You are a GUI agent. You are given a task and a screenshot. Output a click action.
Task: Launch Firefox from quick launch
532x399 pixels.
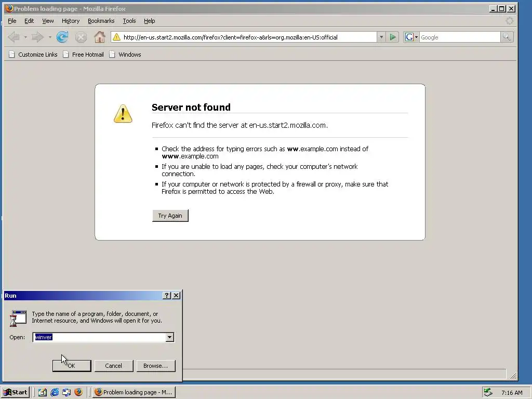[x=78, y=392]
